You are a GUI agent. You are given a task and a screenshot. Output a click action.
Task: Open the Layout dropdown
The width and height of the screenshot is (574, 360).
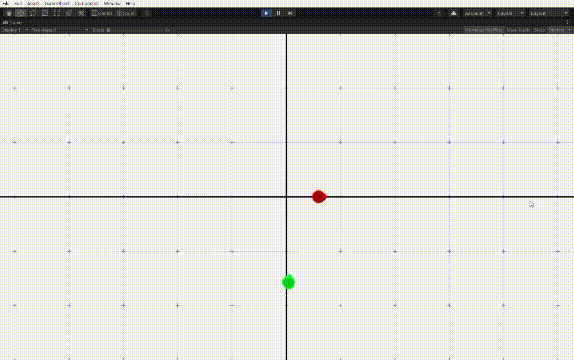coord(549,14)
